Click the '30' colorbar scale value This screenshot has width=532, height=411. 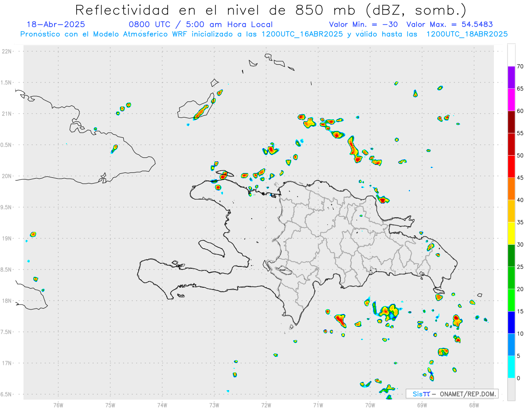click(x=520, y=245)
